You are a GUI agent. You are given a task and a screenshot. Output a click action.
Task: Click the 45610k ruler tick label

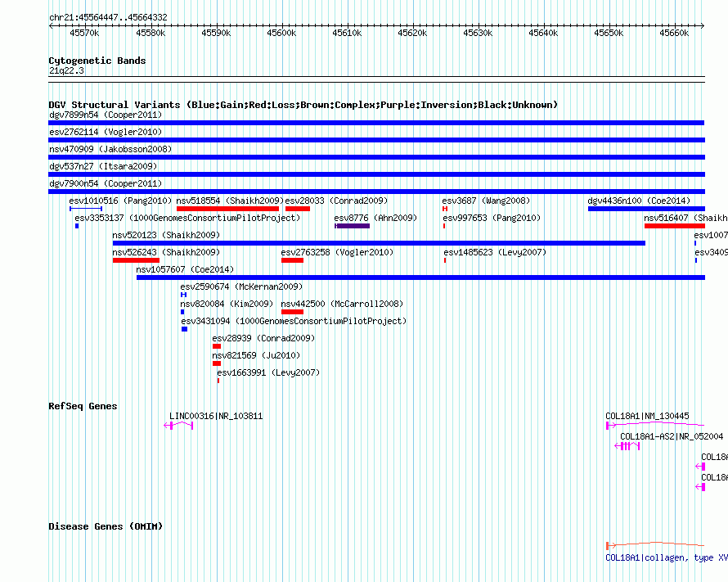[x=347, y=33]
